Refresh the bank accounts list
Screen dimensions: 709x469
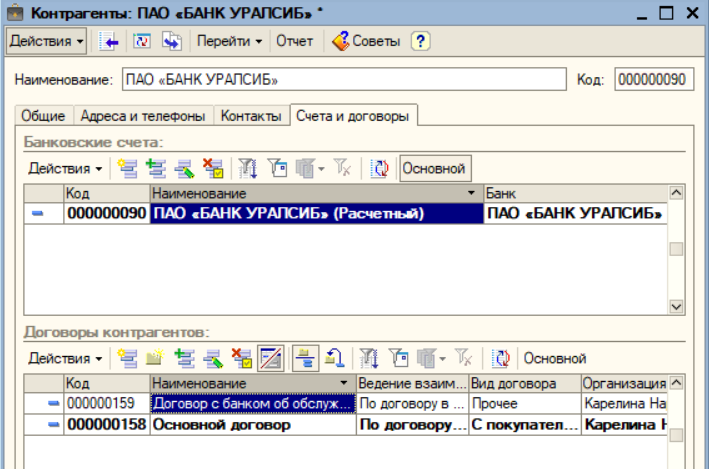(x=379, y=168)
